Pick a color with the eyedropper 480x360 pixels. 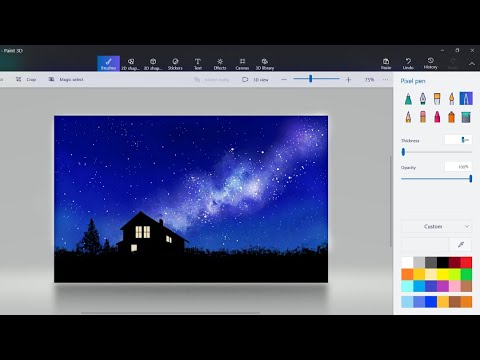pyautogui.click(x=461, y=245)
